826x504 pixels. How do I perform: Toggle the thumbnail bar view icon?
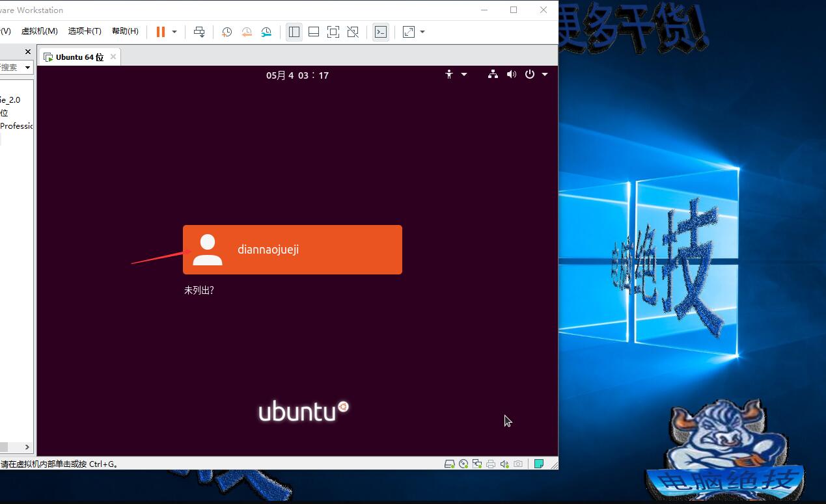coord(314,32)
